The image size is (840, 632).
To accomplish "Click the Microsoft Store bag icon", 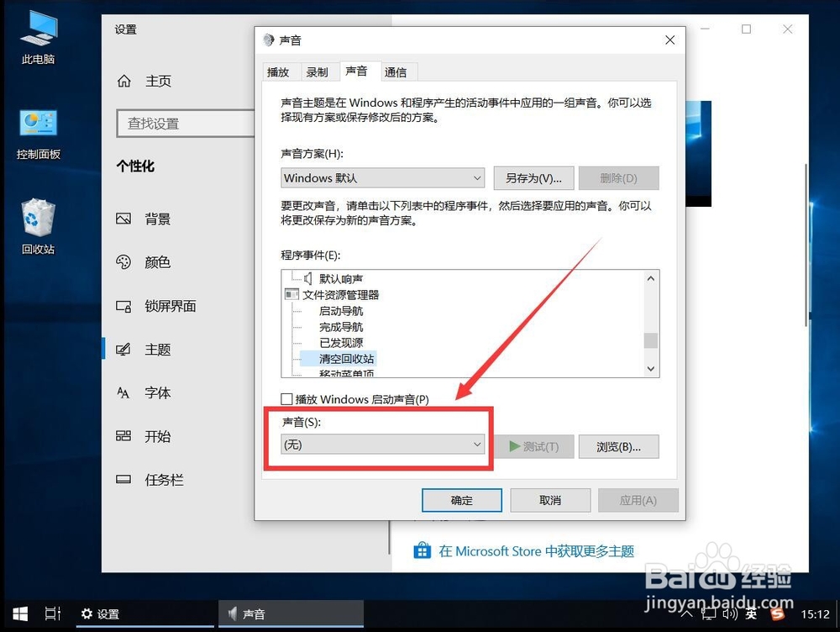I will click(x=423, y=550).
